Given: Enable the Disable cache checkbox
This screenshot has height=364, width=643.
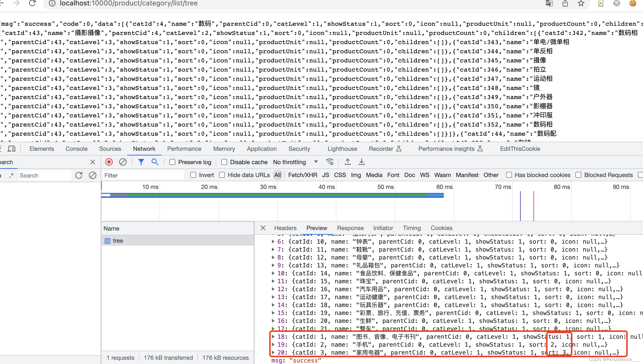Looking at the screenshot, I should [x=224, y=162].
